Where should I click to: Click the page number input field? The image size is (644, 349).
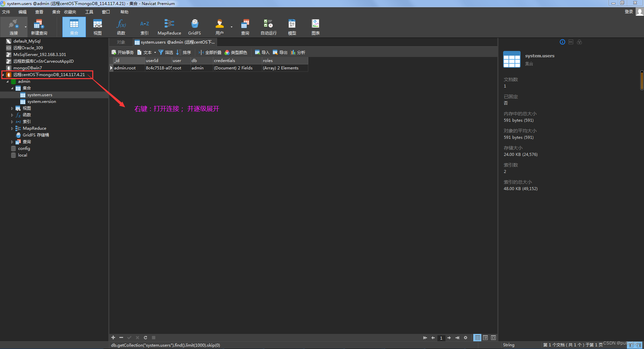(441, 338)
